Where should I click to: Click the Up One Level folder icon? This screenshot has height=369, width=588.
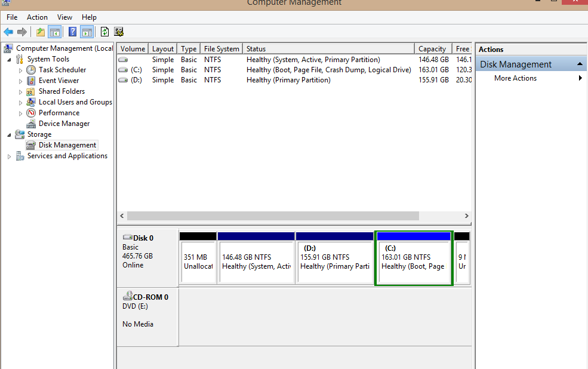click(41, 32)
